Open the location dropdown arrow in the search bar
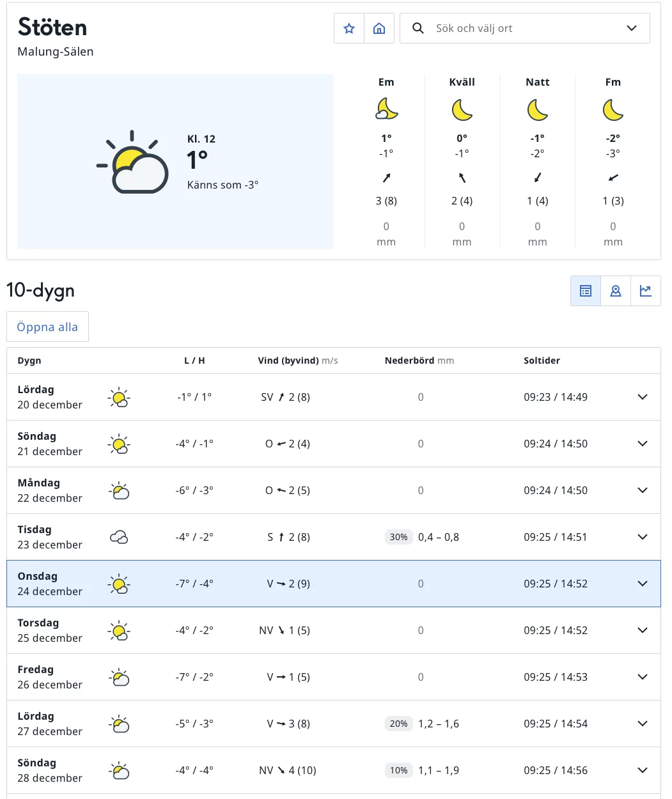This screenshot has height=799, width=672. [632, 27]
